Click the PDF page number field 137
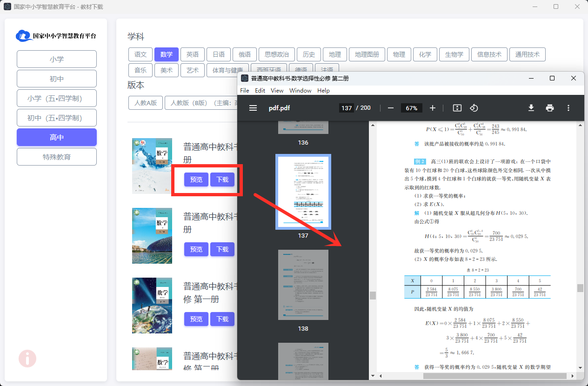Image resolution: width=588 pixels, height=386 pixels. (x=347, y=108)
